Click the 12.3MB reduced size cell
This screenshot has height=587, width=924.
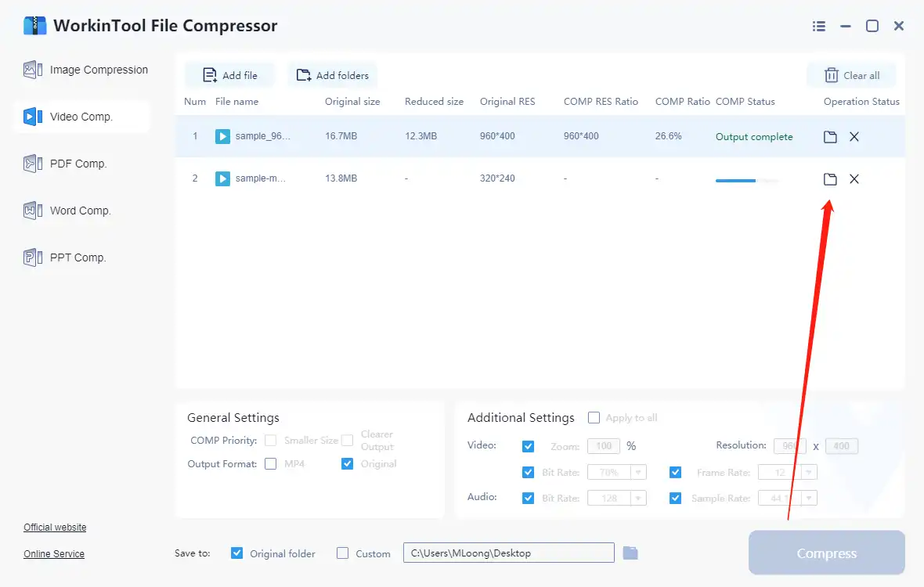click(420, 136)
